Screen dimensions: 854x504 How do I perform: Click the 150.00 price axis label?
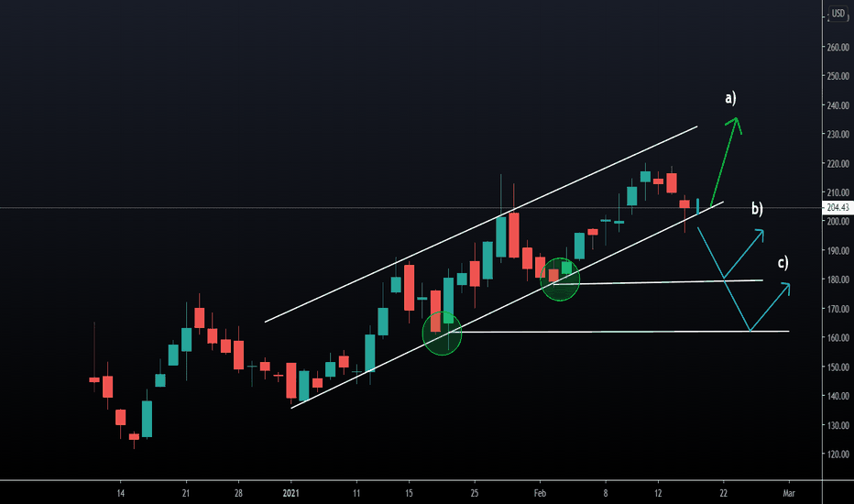click(838, 367)
